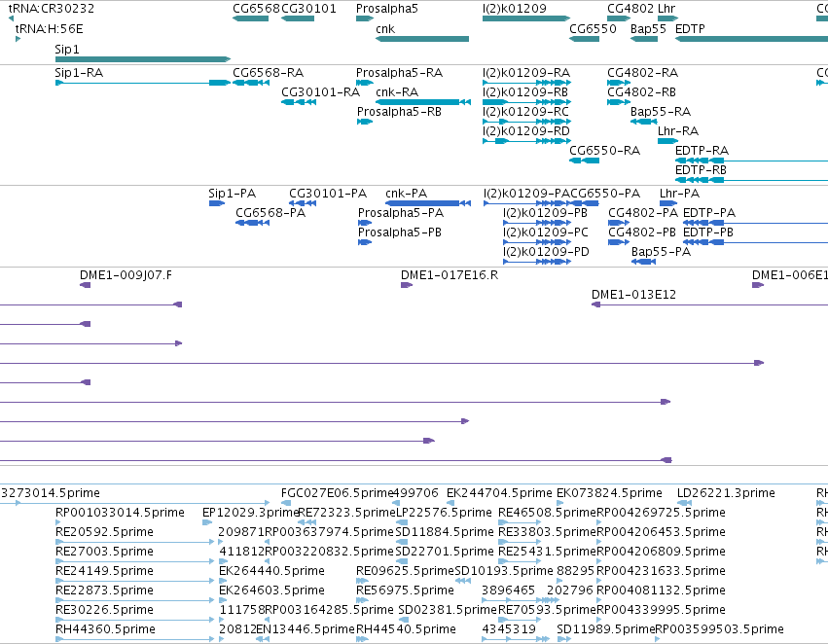Viewport: 828px width, 644px height.
Task: Click the RE24149.5prime EST label
Action: pyautogui.click(x=104, y=571)
